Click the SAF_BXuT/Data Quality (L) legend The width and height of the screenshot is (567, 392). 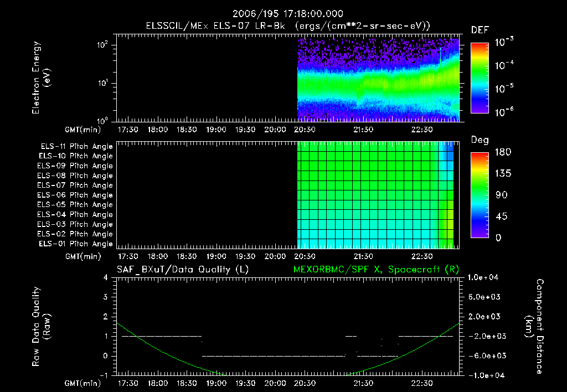[183, 270]
